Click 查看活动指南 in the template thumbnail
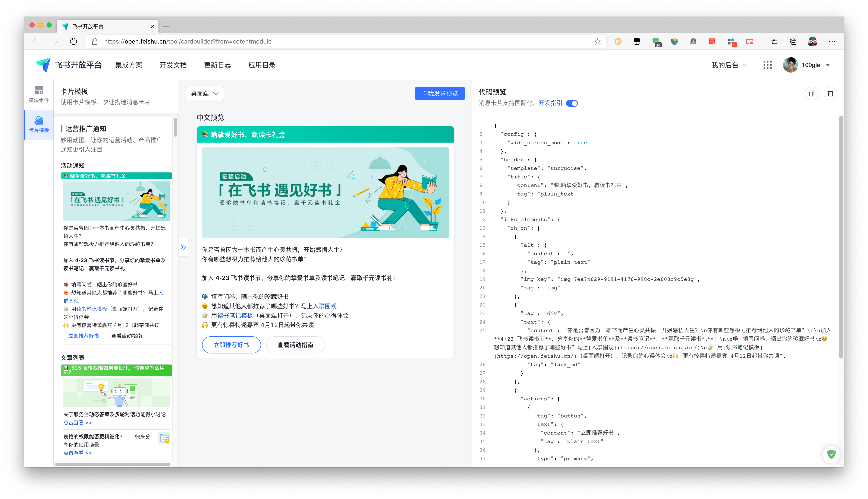 coord(126,336)
